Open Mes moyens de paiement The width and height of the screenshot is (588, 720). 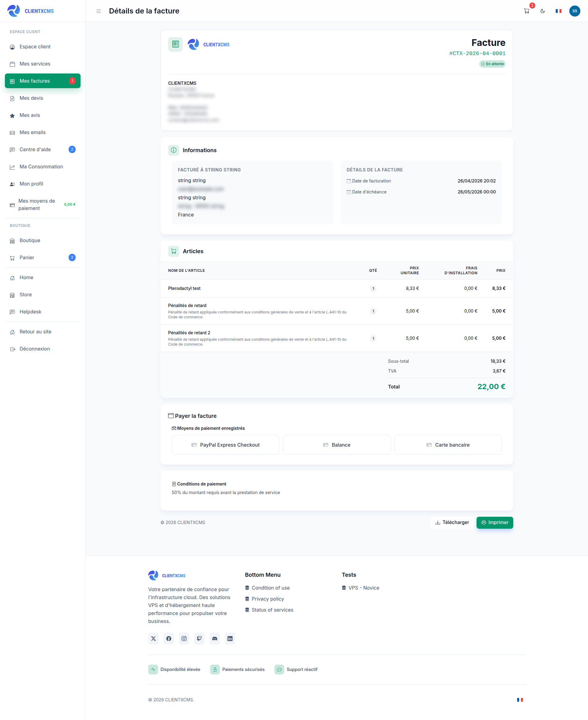point(43,205)
